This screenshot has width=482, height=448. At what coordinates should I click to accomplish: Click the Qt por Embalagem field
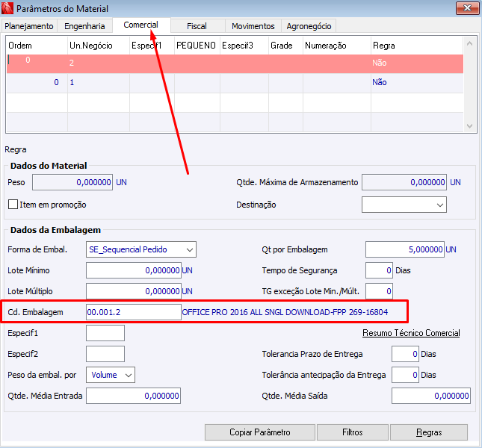coord(405,249)
